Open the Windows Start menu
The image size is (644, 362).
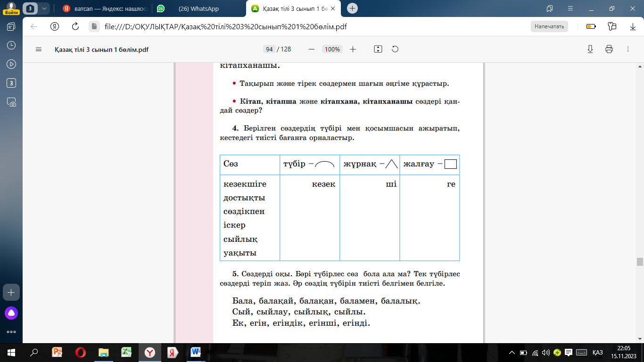(x=11, y=353)
